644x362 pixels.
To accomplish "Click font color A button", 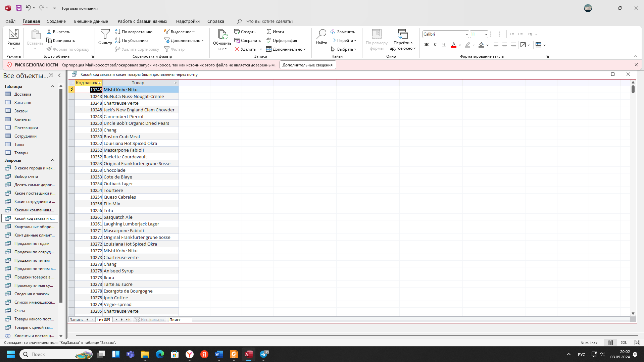I will pyautogui.click(x=454, y=45).
